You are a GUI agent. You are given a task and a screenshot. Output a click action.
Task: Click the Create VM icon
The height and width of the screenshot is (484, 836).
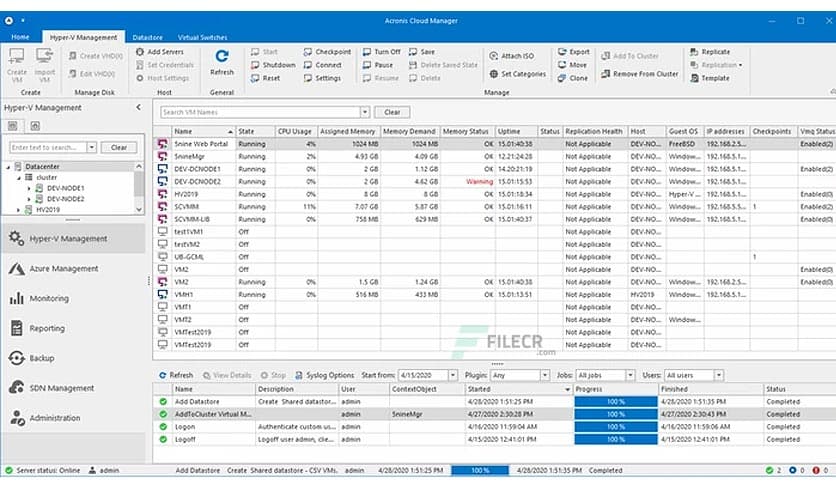(x=17, y=64)
